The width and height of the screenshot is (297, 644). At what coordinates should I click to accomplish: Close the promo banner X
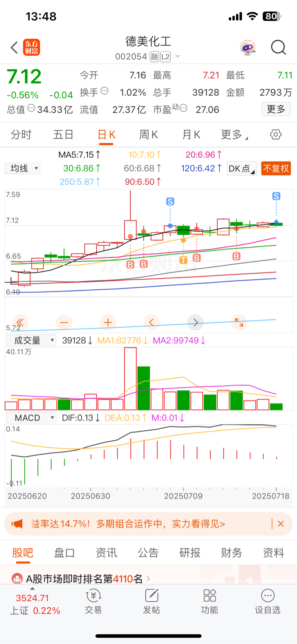[281, 524]
